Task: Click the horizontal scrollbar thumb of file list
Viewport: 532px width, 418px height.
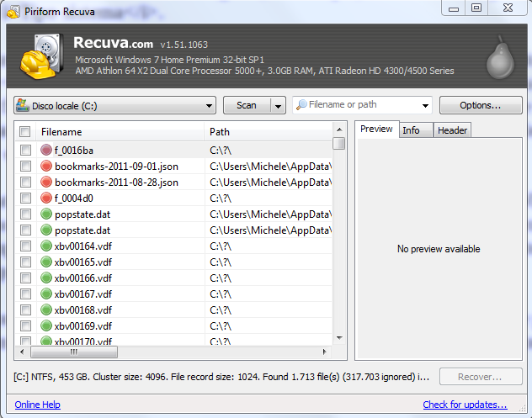Action: point(74,352)
